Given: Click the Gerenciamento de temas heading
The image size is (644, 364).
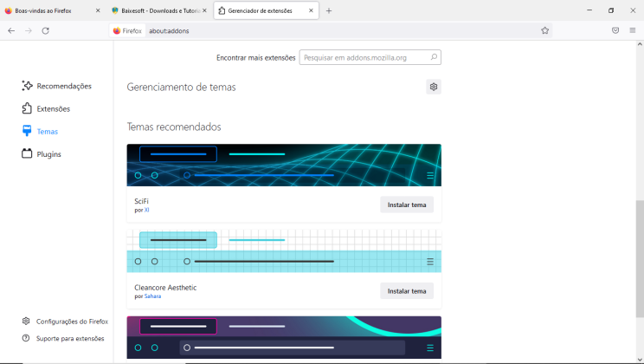Looking at the screenshot, I should point(181,88).
